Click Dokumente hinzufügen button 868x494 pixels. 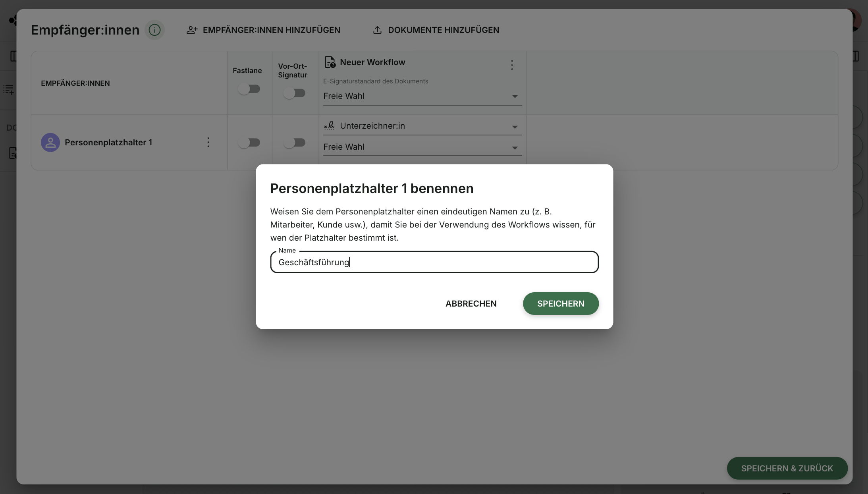click(x=436, y=30)
